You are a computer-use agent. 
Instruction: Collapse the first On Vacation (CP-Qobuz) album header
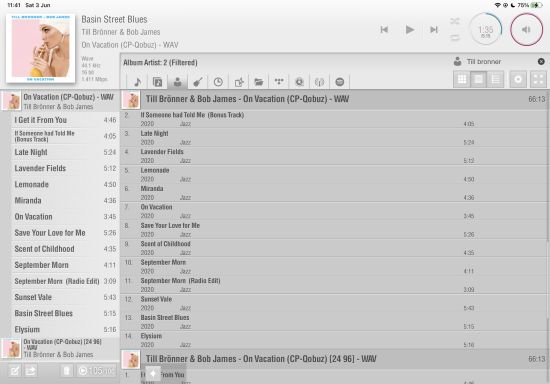[x=335, y=99]
